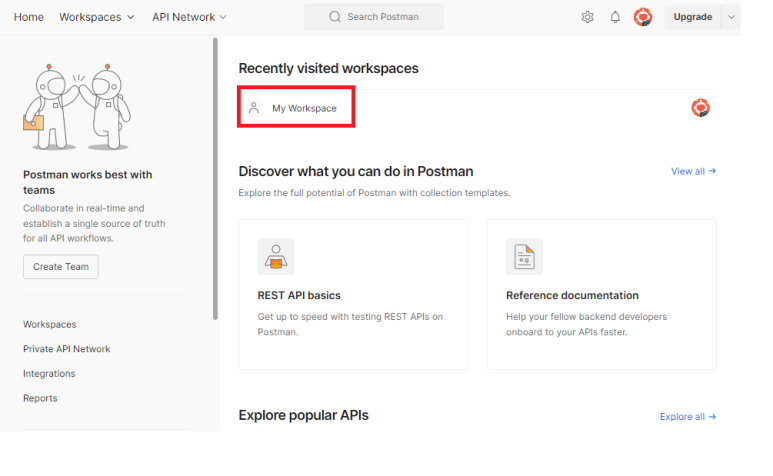Screen dimensions: 773x476
Task: Expand the API Network dropdown menu
Action: 189,17
